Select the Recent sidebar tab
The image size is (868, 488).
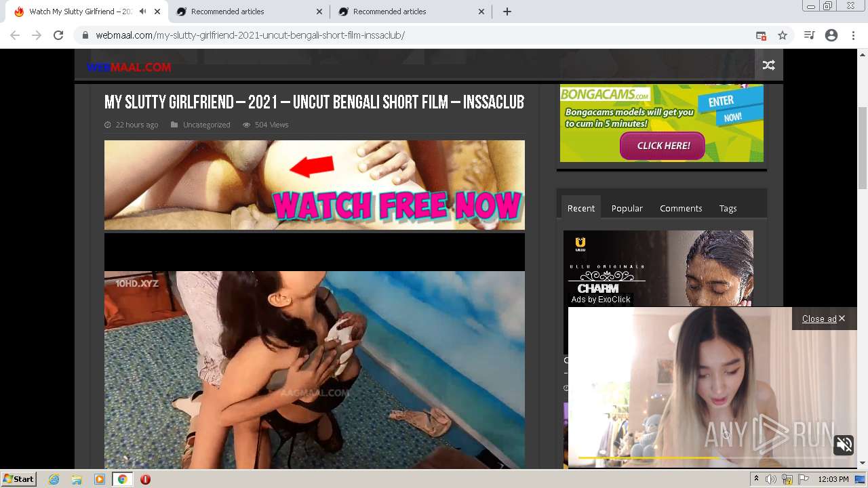(x=581, y=208)
